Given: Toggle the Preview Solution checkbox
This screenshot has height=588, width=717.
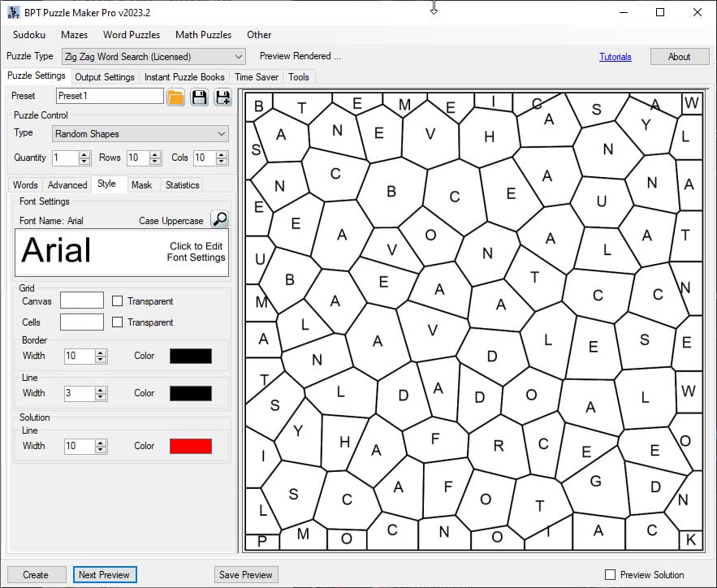Looking at the screenshot, I should pos(611,575).
